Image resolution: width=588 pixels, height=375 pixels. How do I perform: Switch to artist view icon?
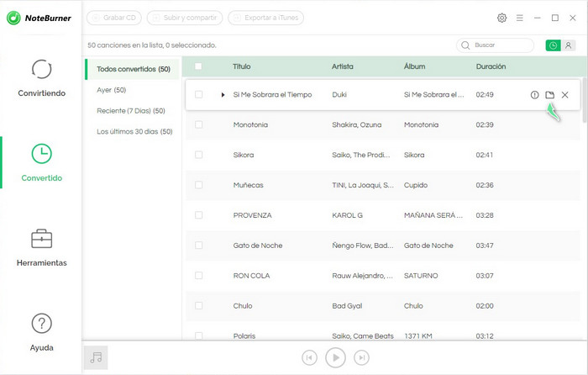coord(568,45)
